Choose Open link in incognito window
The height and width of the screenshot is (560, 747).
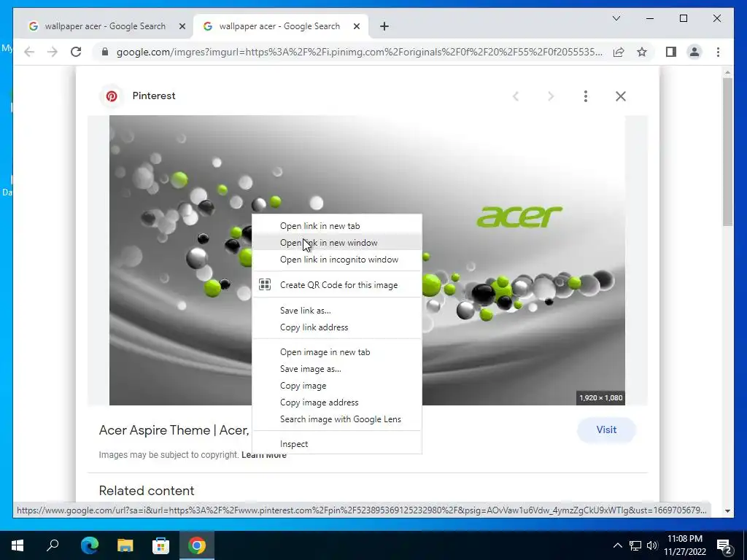337,260
